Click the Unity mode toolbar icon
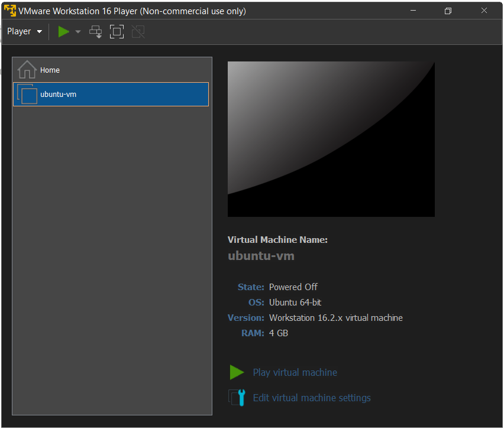 coord(138,32)
